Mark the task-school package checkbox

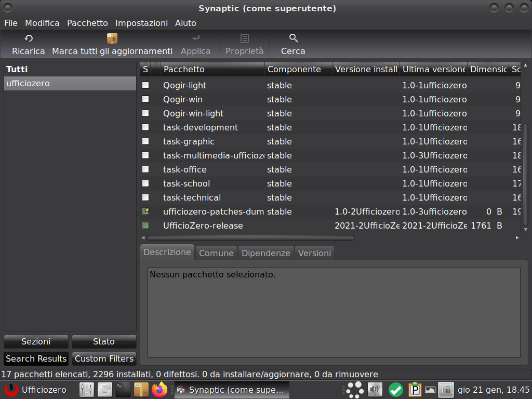pos(145,183)
